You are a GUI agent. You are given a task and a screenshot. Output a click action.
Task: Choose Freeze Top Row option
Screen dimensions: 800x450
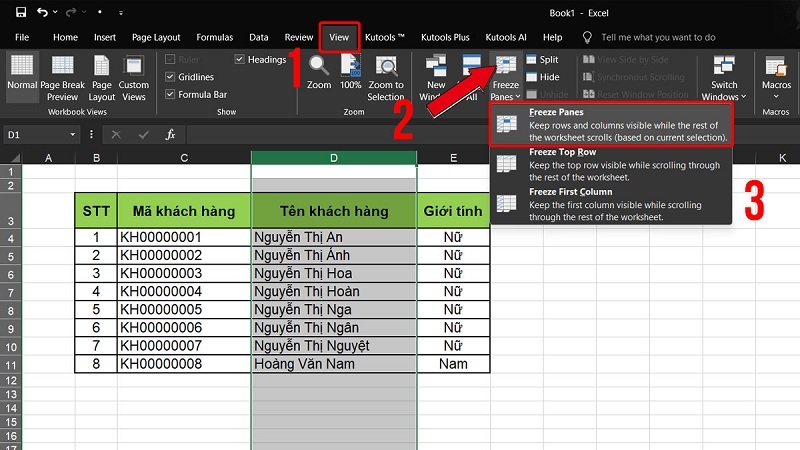point(611,164)
